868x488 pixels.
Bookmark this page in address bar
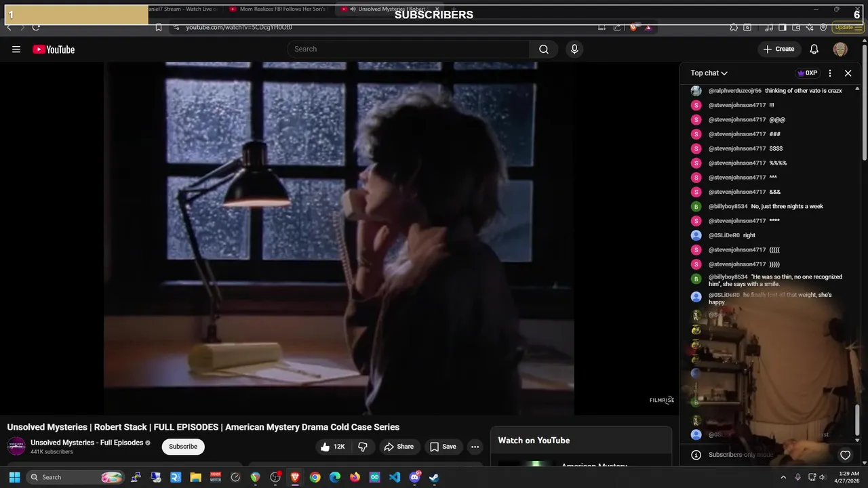coord(159,27)
